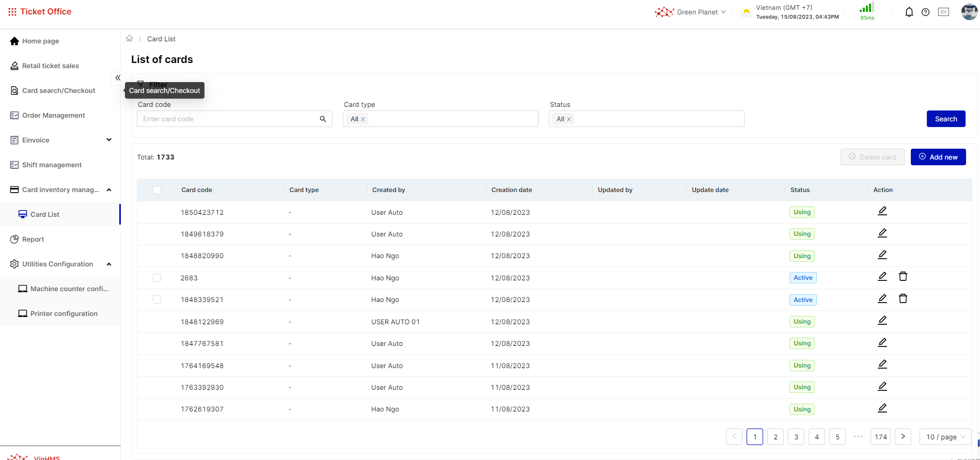Type in the Enter card code field
This screenshot has height=460, width=980.
click(227, 119)
